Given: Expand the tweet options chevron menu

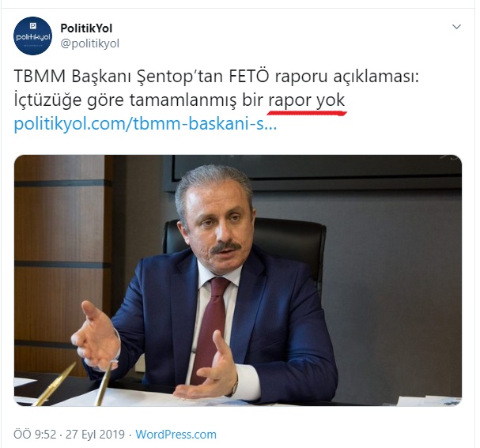Looking at the screenshot, I should [456, 27].
